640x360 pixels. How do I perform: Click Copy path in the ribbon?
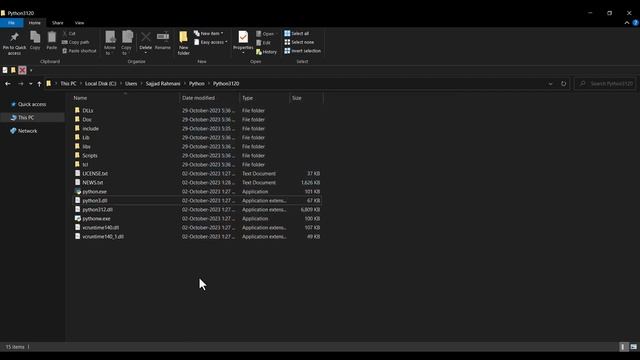[76, 42]
